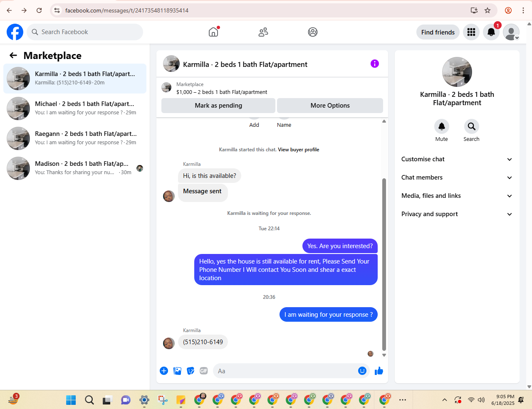This screenshot has height=409, width=532.
Task: Click the Home feed icon
Action: [x=213, y=32]
